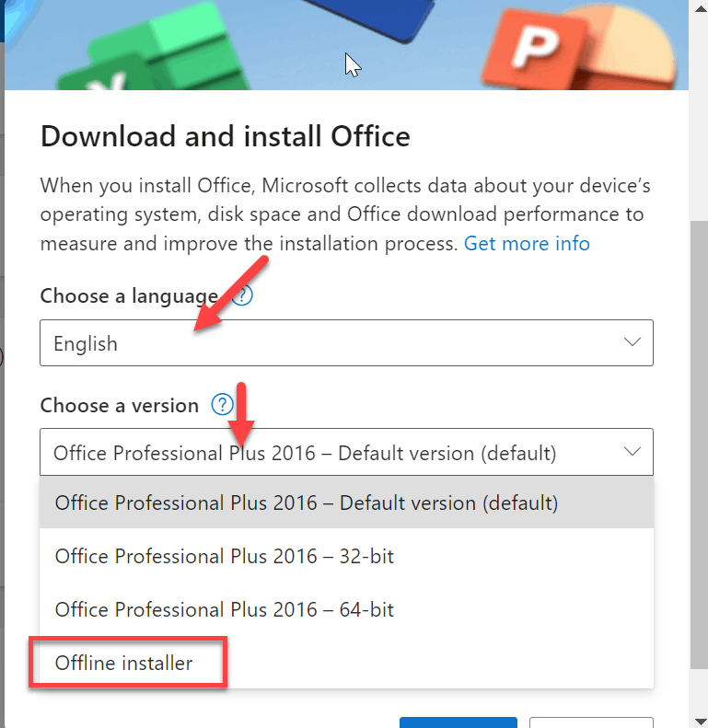
Task: Open the English language dropdown
Action: tap(346, 342)
